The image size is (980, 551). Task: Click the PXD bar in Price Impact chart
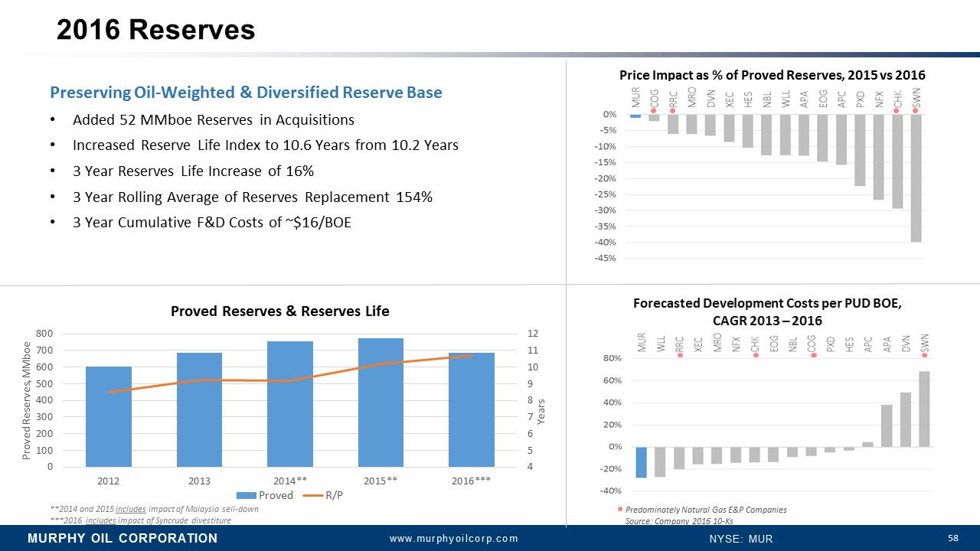pyautogui.click(x=860, y=150)
